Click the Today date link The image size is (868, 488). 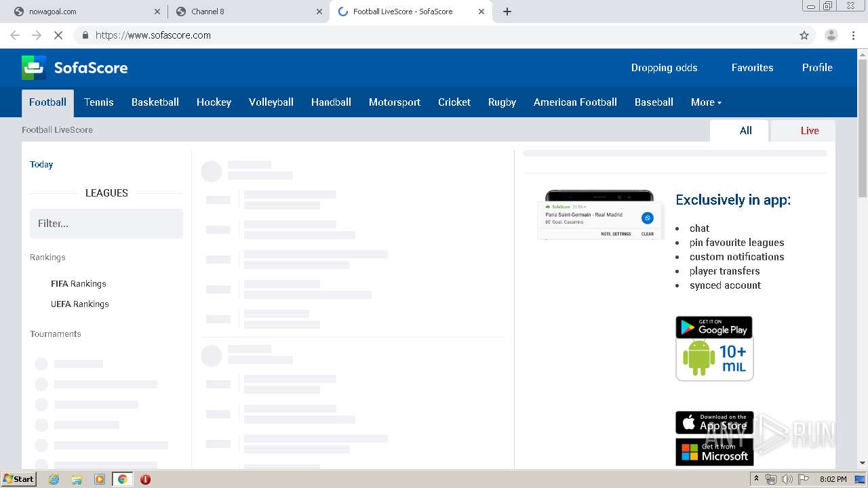click(x=41, y=164)
